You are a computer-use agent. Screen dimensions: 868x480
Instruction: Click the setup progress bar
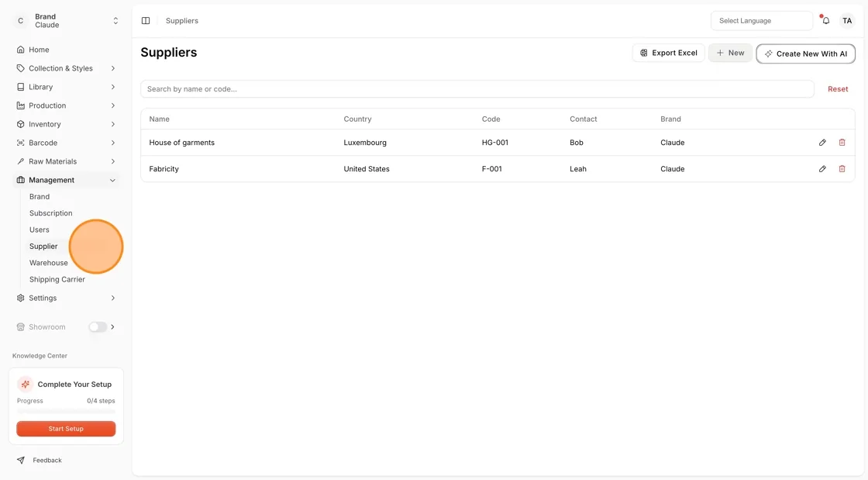click(66, 411)
